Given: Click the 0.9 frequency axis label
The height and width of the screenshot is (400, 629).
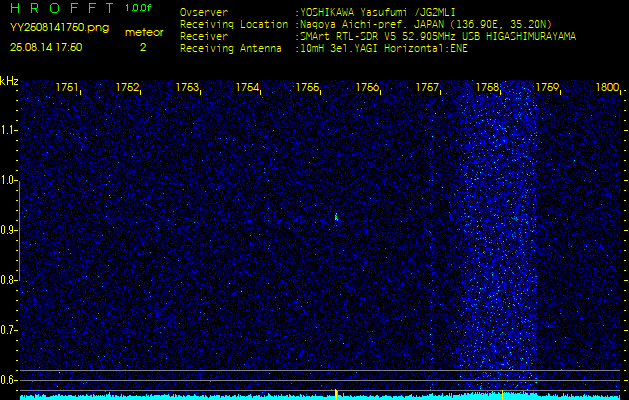Looking at the screenshot, I should 8,230.
